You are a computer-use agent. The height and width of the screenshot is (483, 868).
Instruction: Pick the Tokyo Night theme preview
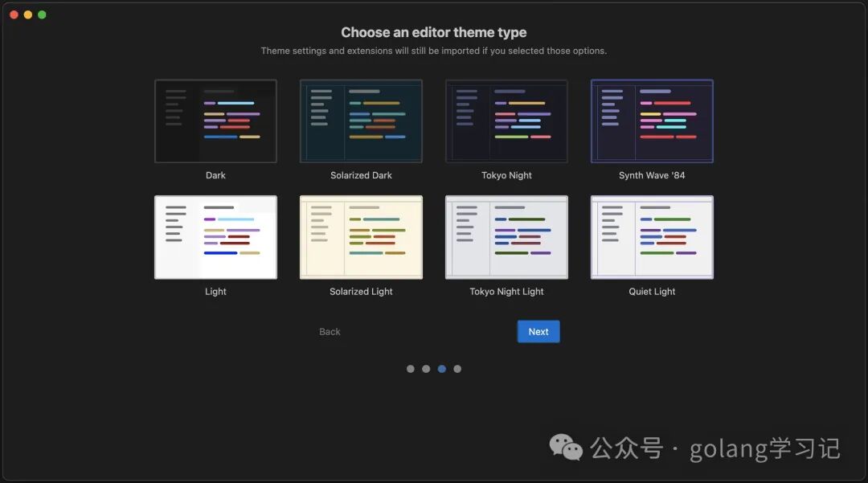point(506,121)
